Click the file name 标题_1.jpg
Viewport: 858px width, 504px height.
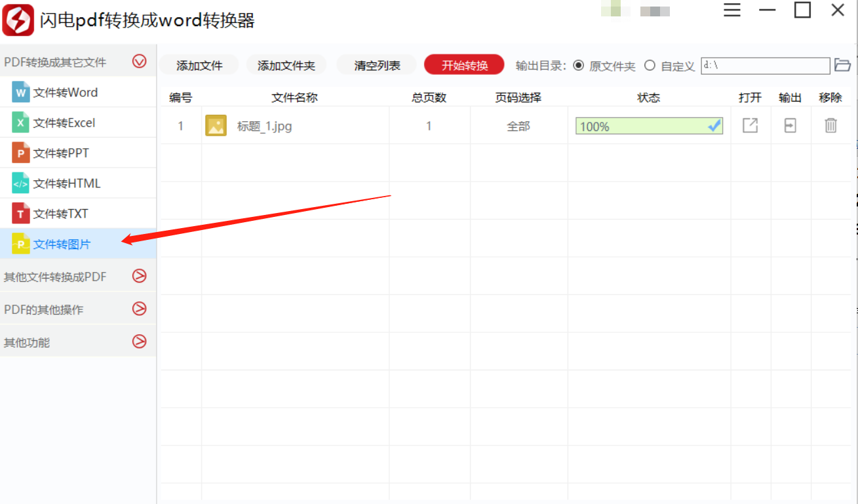point(264,126)
